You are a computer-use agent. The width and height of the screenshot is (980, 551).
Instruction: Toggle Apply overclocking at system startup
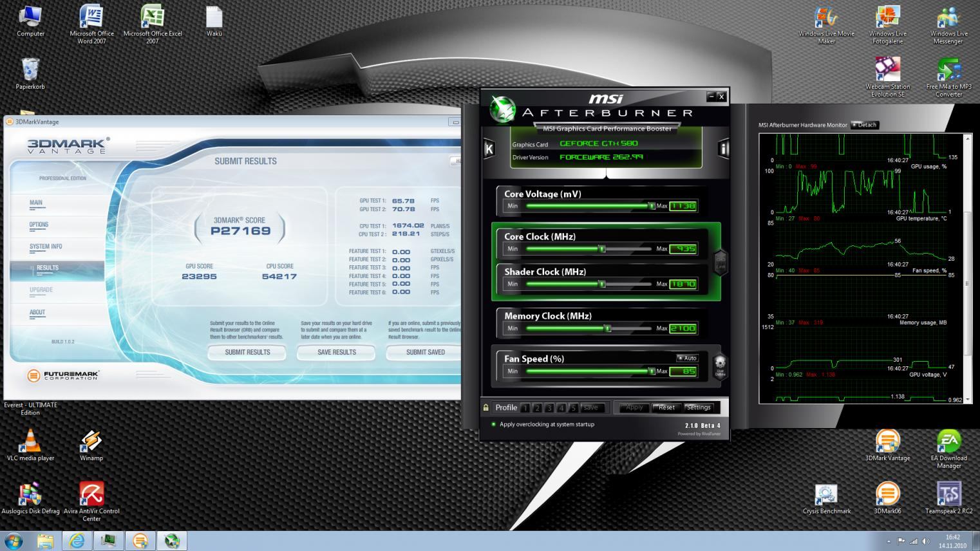[x=543, y=424]
